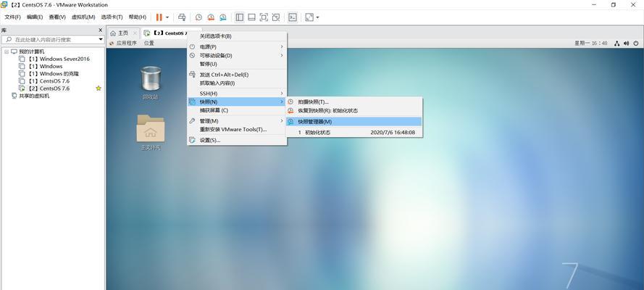The width and height of the screenshot is (644, 290).
Task: Open the 文件(F) menu
Action: [x=12, y=17]
